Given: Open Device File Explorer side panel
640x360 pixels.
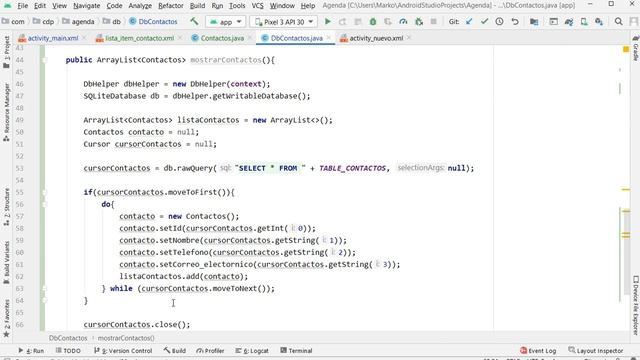Looking at the screenshot, I should tap(636, 306).
